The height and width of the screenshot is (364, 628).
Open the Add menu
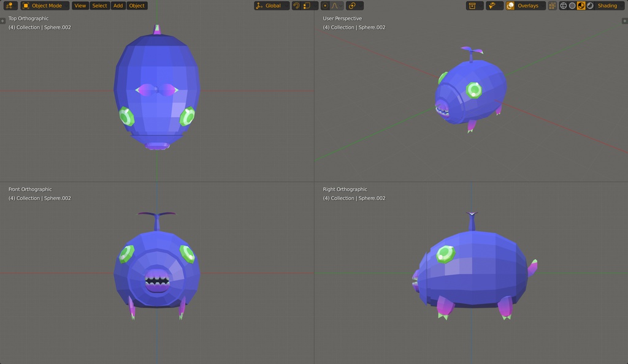pos(118,6)
